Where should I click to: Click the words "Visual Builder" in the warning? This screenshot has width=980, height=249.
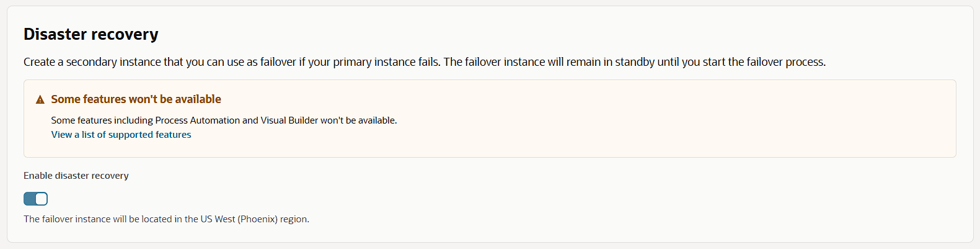point(289,120)
